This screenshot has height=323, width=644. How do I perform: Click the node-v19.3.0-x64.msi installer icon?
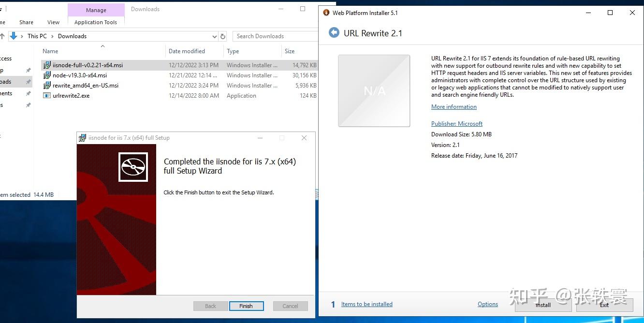tap(47, 75)
